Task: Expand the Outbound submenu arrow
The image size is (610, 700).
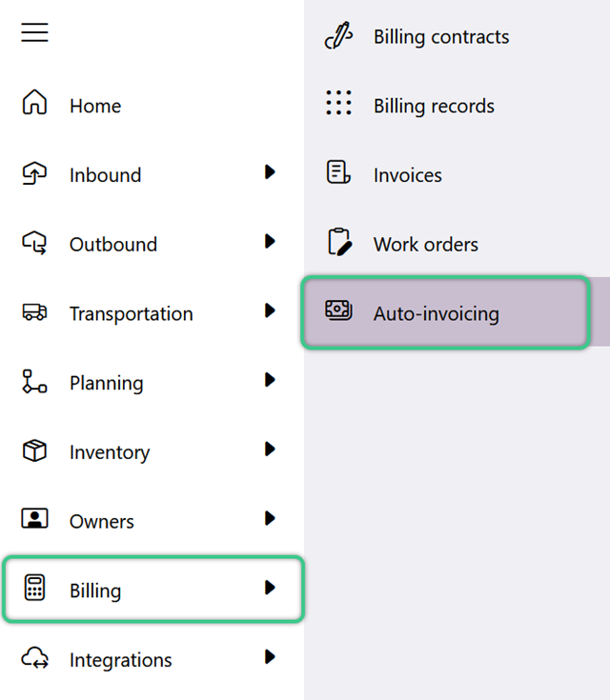Action: coord(270,241)
